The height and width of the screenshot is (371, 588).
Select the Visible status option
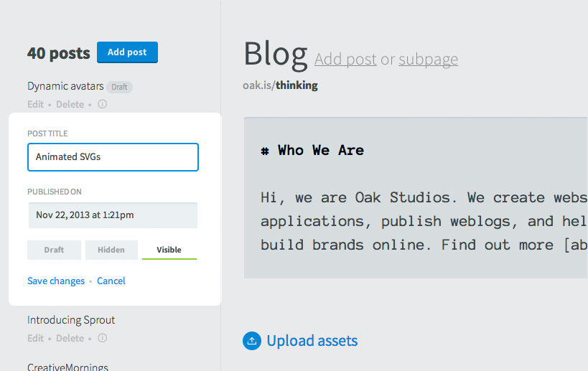[x=169, y=250]
